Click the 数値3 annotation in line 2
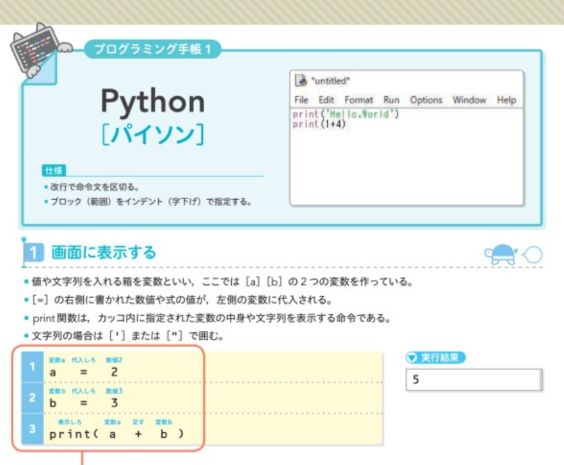The width and height of the screenshot is (564, 465). (x=114, y=391)
